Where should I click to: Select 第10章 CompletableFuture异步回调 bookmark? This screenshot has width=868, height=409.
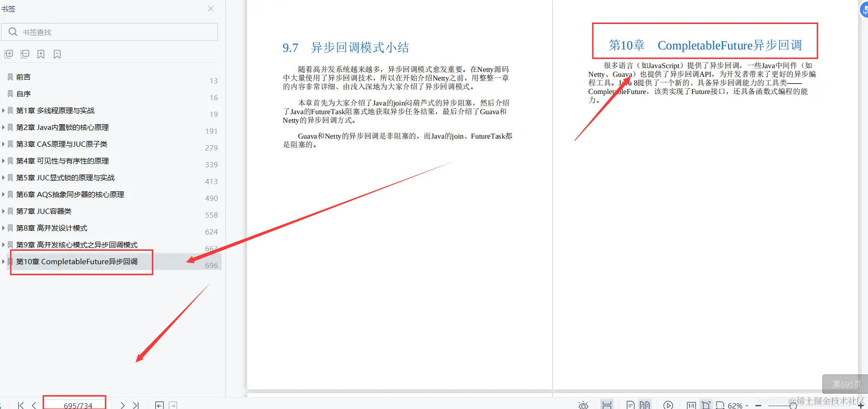click(x=77, y=261)
